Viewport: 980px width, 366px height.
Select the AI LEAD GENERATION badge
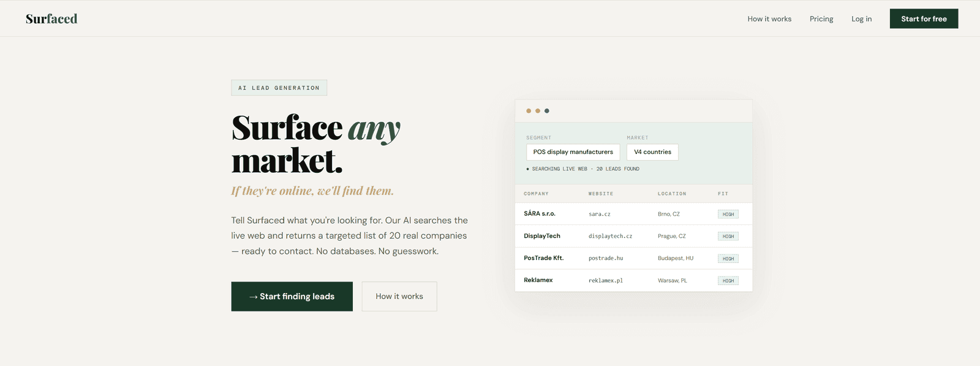(x=279, y=88)
